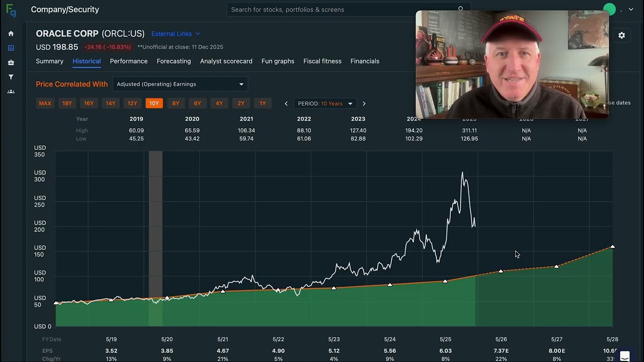
Task: Click the magnifier search icon
Action: (460, 9)
